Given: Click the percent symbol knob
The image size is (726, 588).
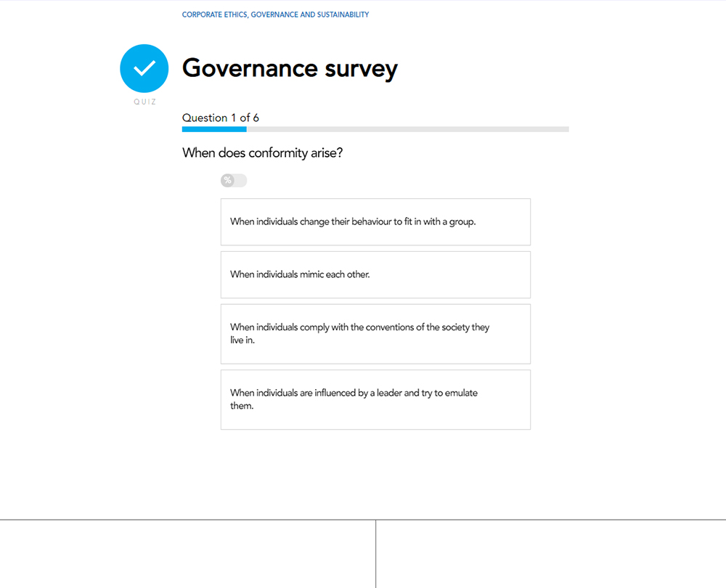Looking at the screenshot, I should coord(227,181).
